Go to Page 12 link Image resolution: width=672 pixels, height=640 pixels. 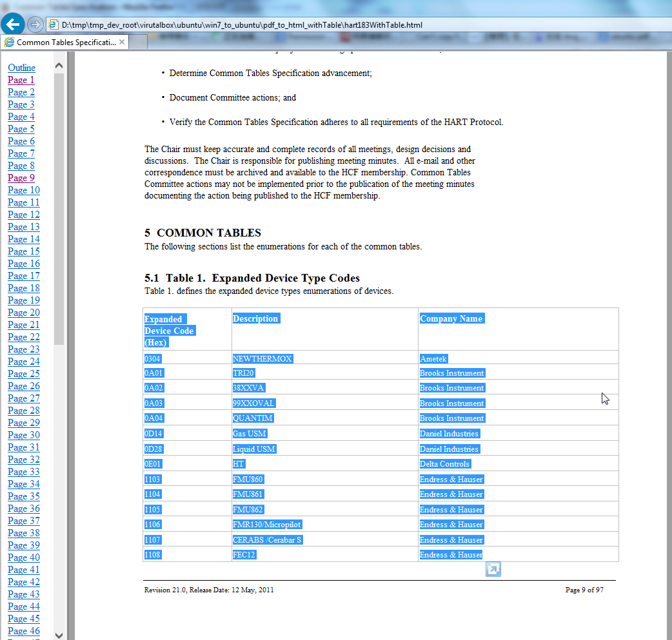pos(24,215)
